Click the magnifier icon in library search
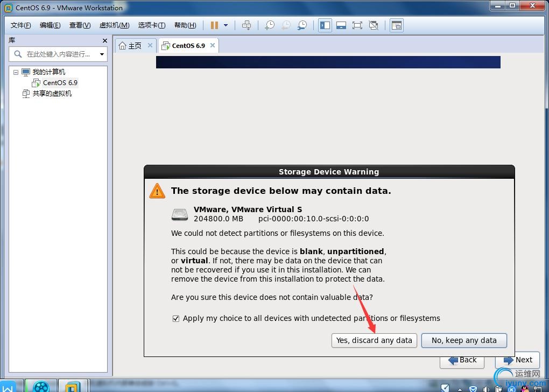The width and height of the screenshot is (549, 392). 18,54
